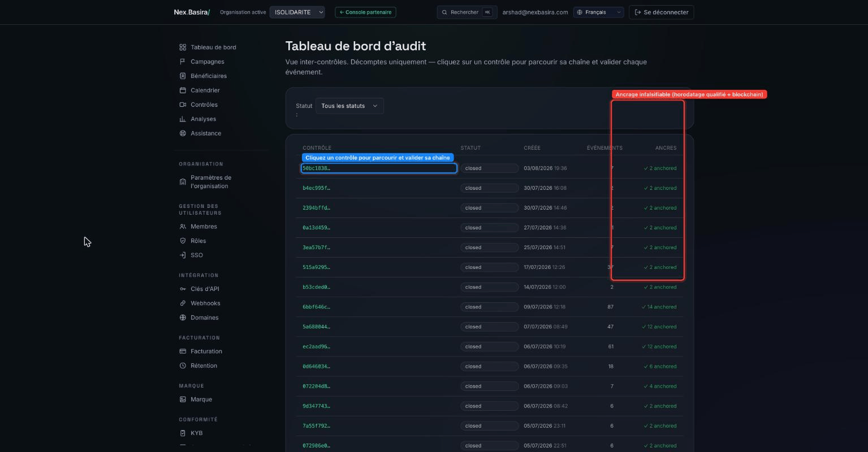The height and width of the screenshot is (452, 868).
Task: Open Tableau de bord in sidebar
Action: tap(208, 47)
